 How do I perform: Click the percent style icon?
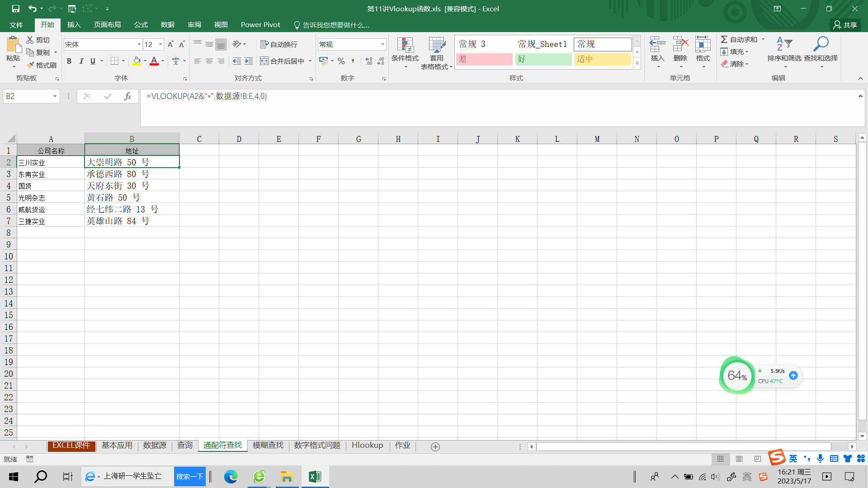(341, 61)
